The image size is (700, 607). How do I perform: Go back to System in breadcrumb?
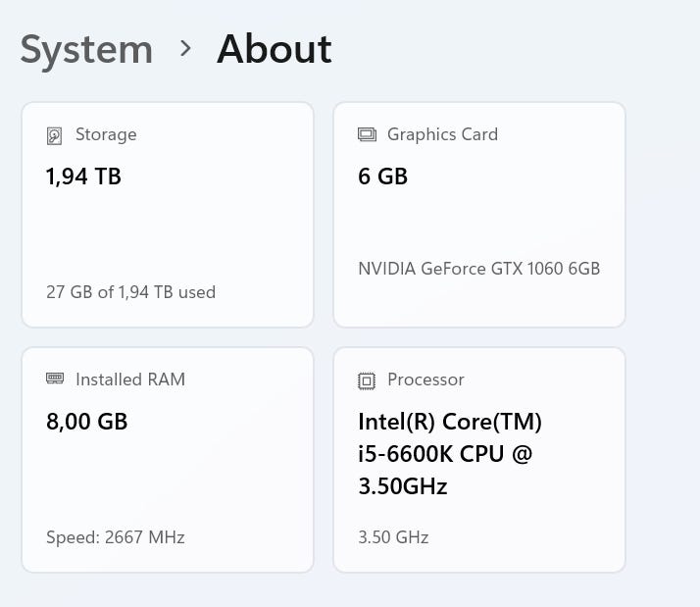(86, 50)
